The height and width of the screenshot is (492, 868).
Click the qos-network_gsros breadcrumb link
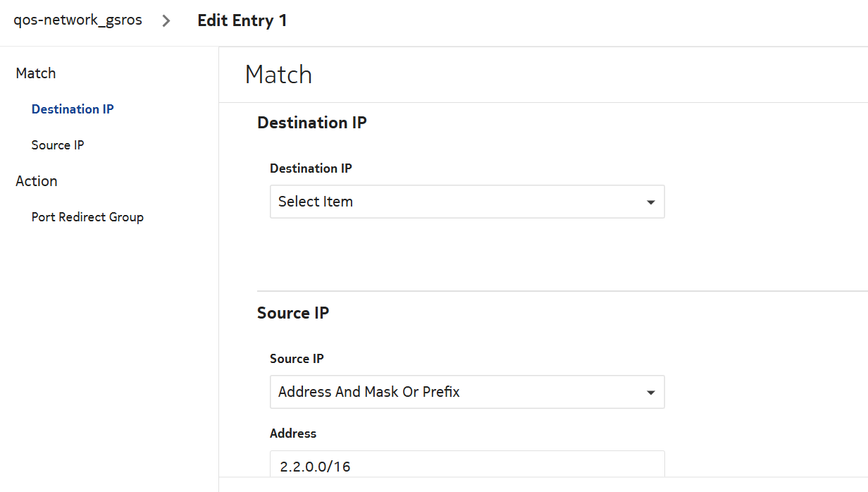tap(77, 20)
